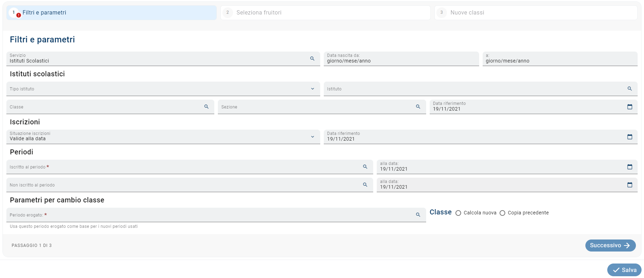Screen dimensions: 644x278
Task: Expand the Situazione iscrizioni dropdown
Action: click(312, 137)
